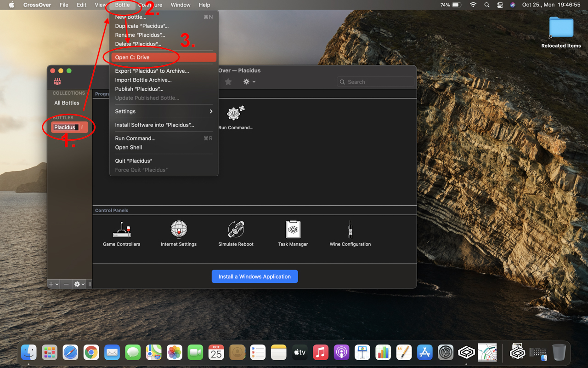Open the Trash in the Dock

tap(559, 353)
